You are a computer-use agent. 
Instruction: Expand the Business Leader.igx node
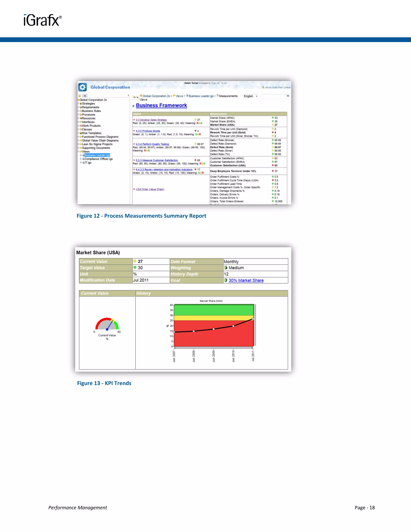click(x=81, y=155)
